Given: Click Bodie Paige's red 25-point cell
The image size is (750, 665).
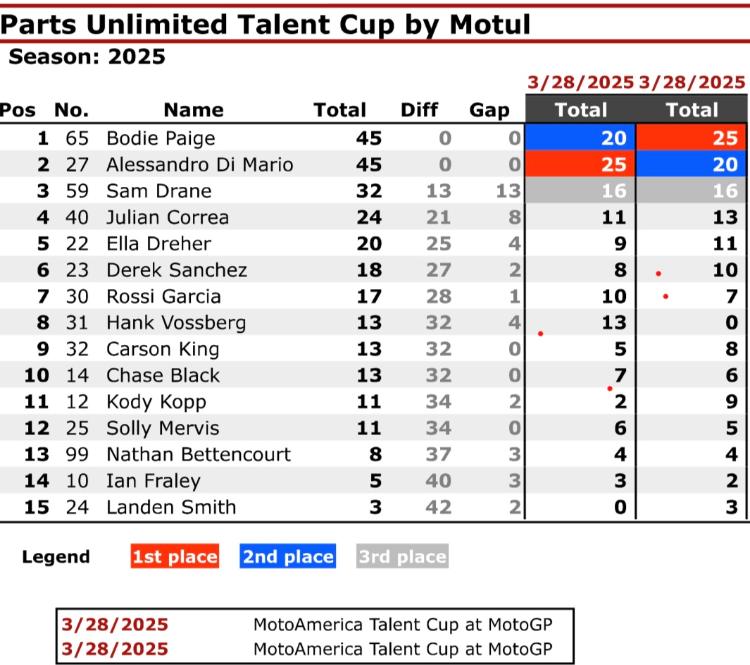Looking at the screenshot, I should pos(692,138).
